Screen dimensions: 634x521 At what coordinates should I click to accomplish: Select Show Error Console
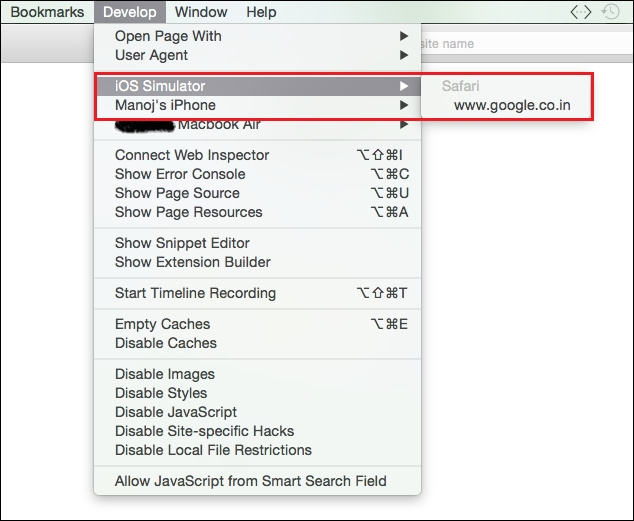258,174
